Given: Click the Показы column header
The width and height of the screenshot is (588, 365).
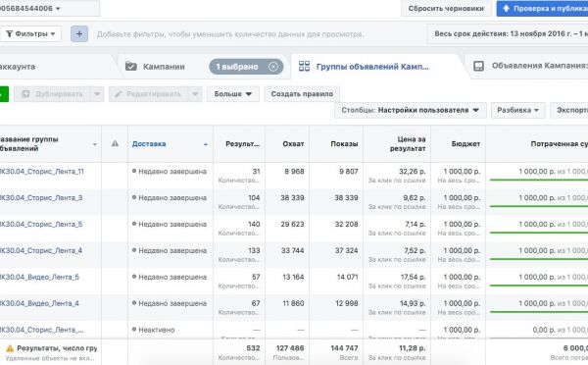Looking at the screenshot, I should tap(344, 144).
